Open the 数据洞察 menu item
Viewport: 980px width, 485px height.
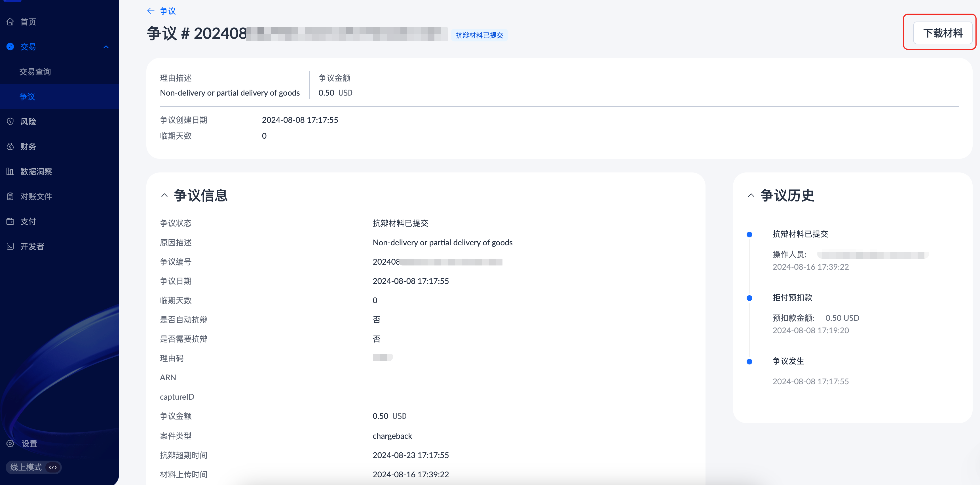coord(36,171)
